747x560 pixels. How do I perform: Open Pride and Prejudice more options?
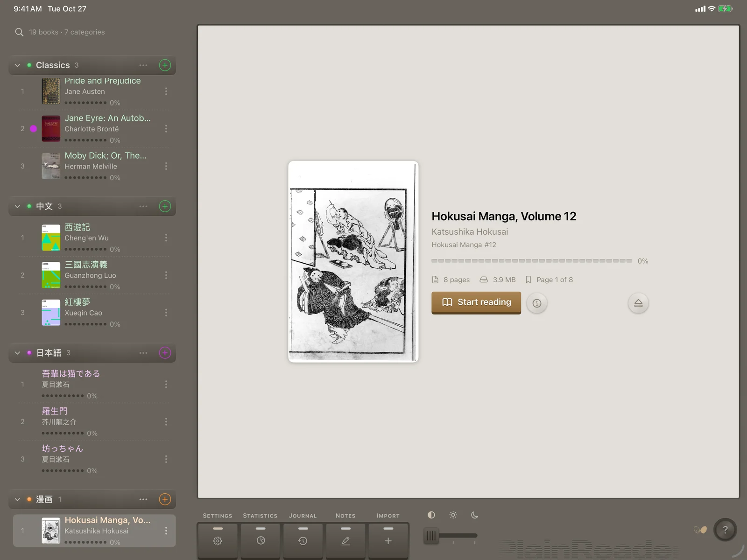click(x=166, y=91)
